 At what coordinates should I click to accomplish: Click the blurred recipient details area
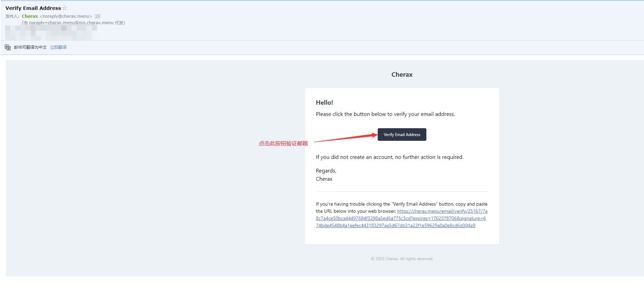coord(51,33)
